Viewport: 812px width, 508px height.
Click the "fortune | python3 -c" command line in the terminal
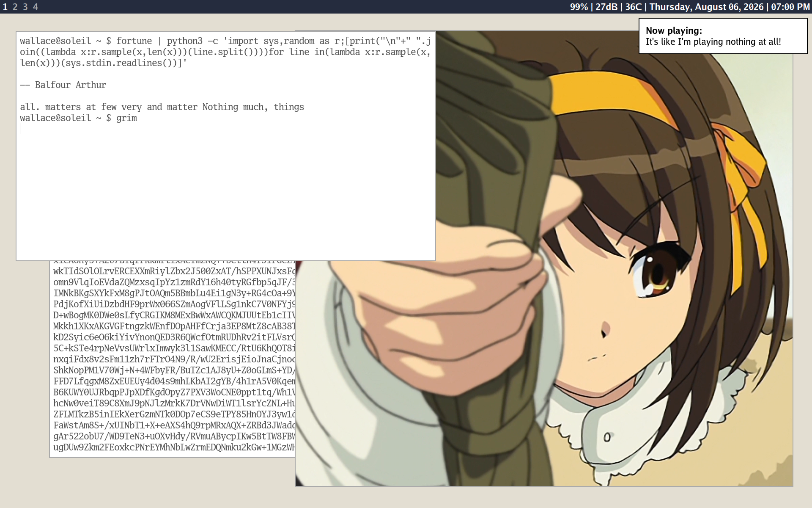coord(225,52)
